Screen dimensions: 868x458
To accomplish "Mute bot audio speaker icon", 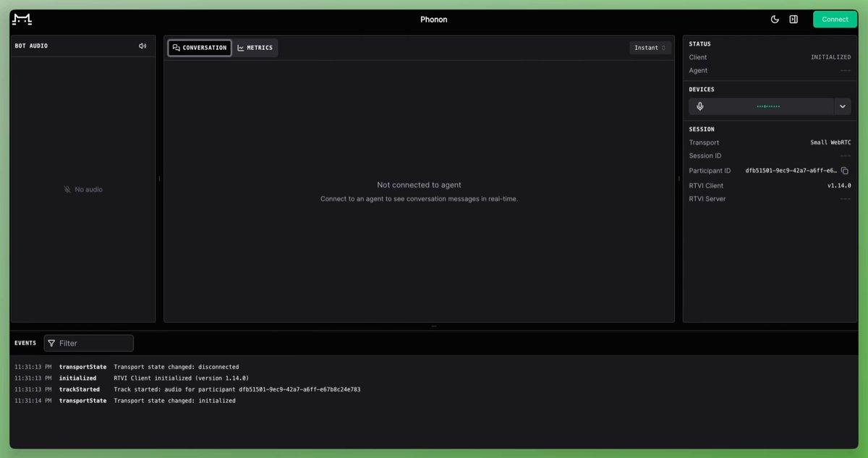I will coord(142,46).
